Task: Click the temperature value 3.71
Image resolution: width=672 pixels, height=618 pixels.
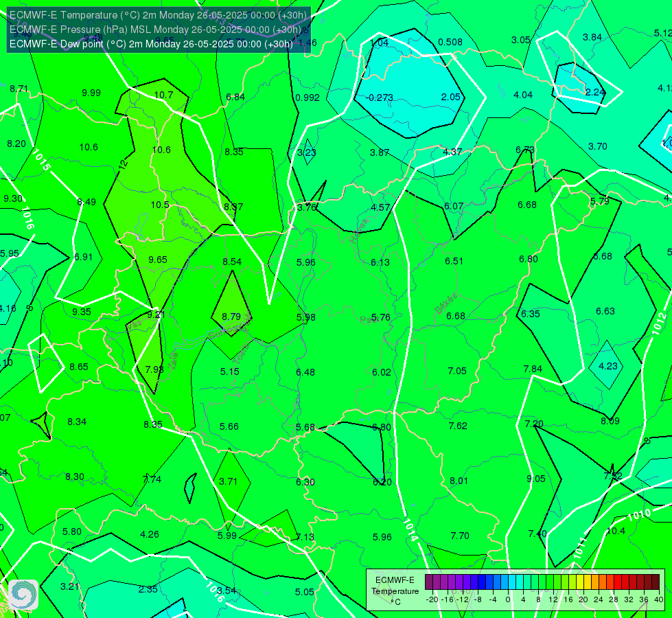Action: point(229,481)
